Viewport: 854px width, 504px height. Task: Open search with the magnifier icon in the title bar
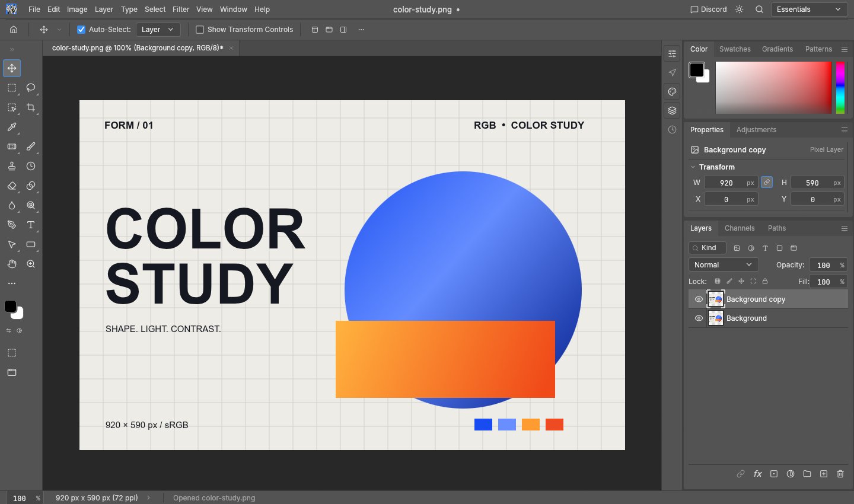(759, 9)
